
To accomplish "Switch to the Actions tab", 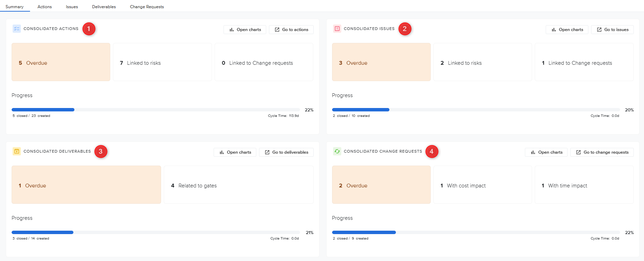I will coord(45,7).
